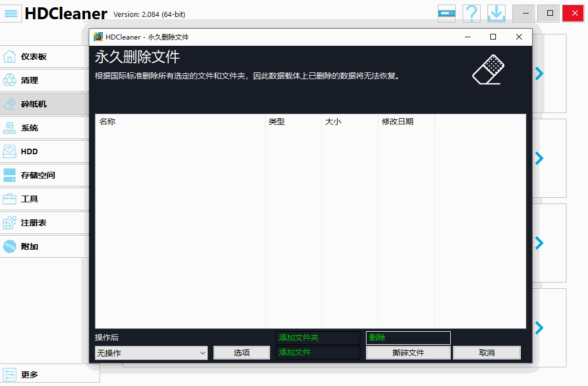Cancel the dialog with 取消

tap(487, 353)
